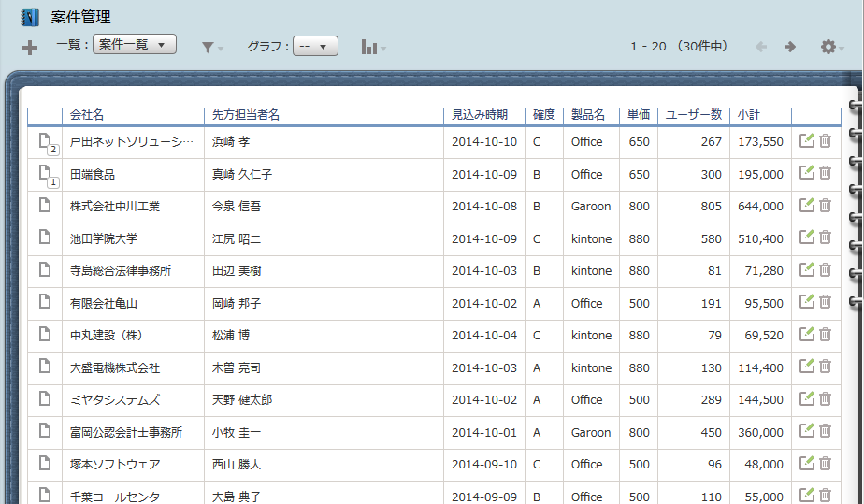The image size is (864, 504).
Task: Delete the 株式会社中川工業 record
Action: (x=825, y=206)
